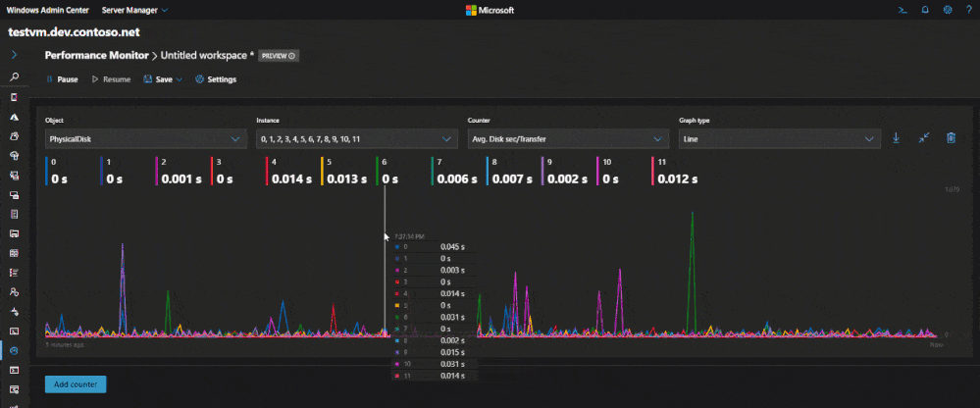This screenshot has height=408, width=980.
Task: Delete the counter with trash icon
Action: pyautogui.click(x=951, y=138)
